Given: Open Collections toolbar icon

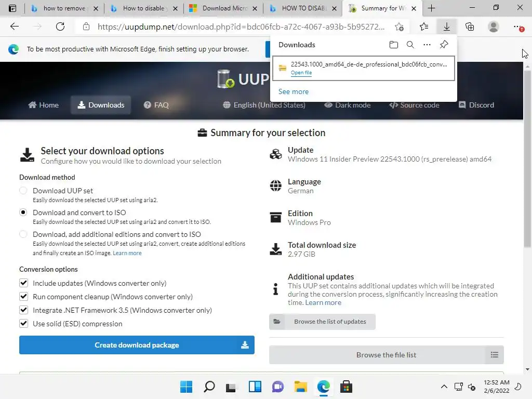Looking at the screenshot, I should 470,26.
